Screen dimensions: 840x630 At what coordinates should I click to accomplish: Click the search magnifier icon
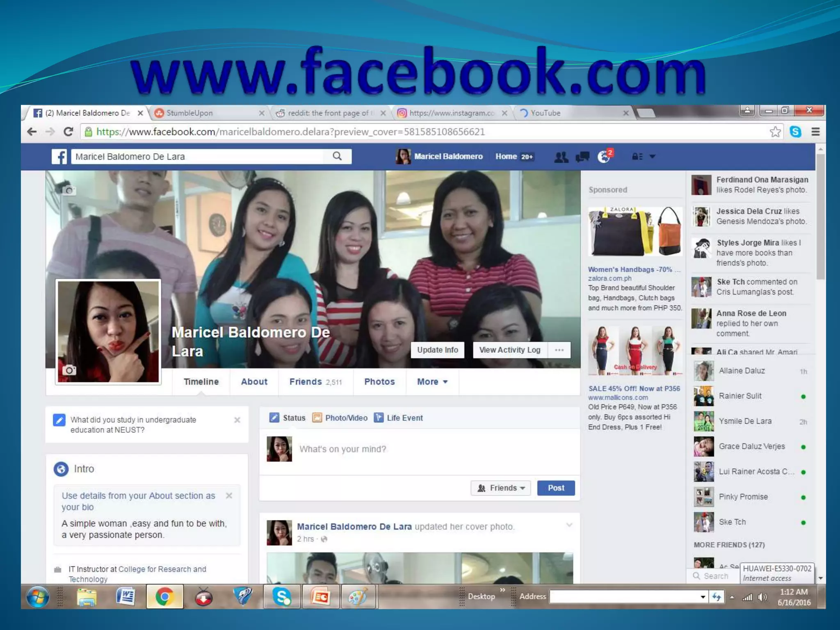pyautogui.click(x=337, y=156)
